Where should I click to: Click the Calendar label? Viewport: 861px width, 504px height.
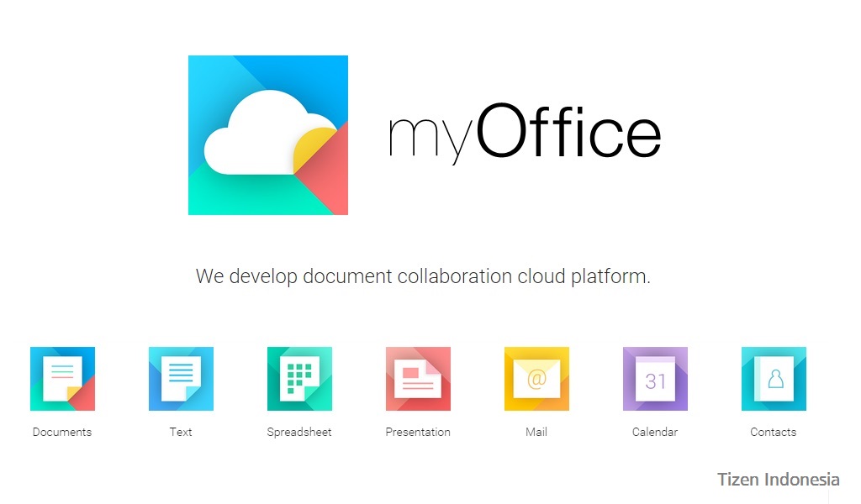point(655,432)
